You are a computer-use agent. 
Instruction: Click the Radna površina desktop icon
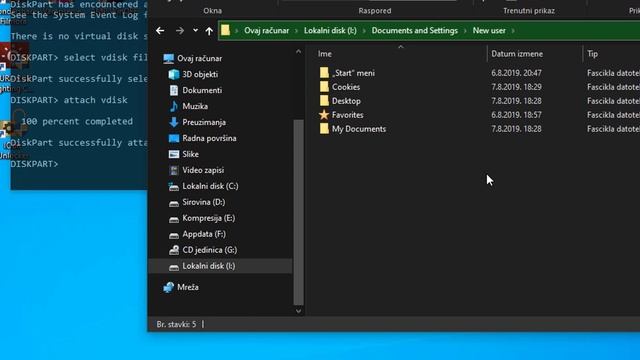tap(174, 138)
